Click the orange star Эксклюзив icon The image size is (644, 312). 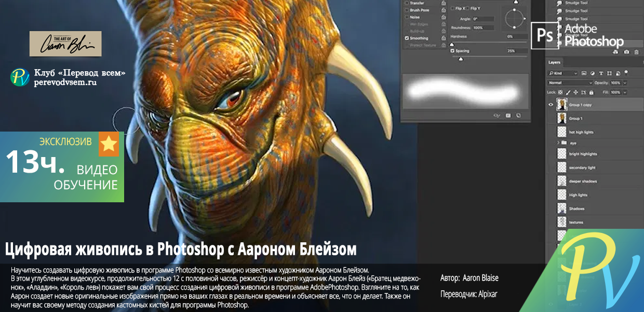(x=109, y=144)
